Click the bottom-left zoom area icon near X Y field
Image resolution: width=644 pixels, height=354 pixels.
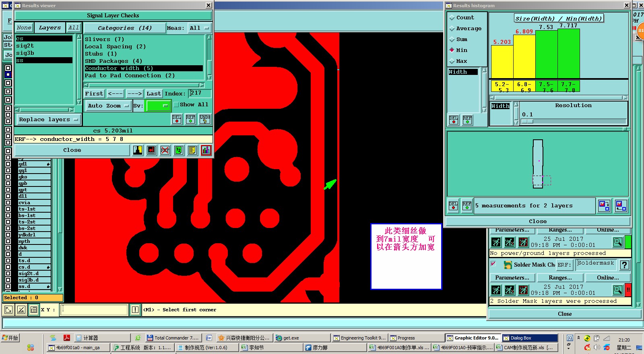point(8,310)
